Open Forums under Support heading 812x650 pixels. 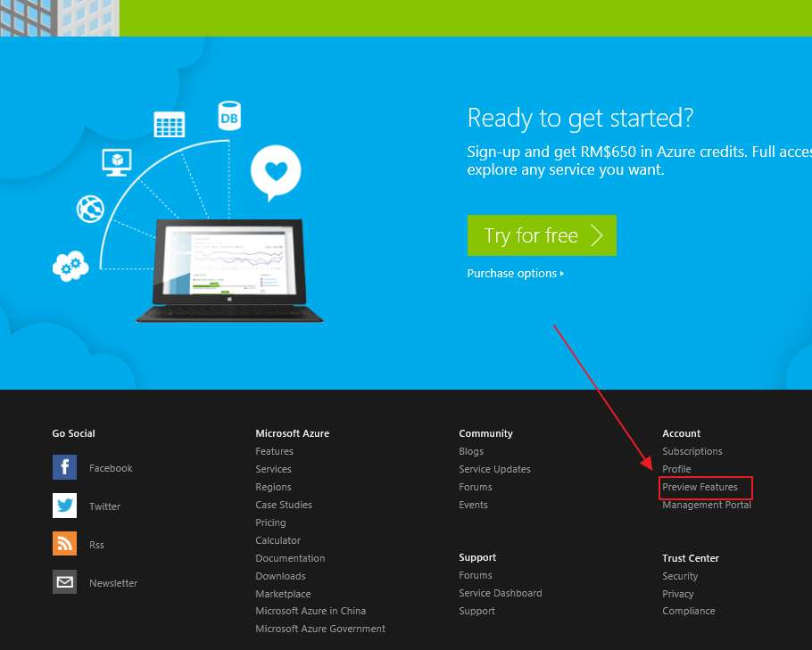tap(476, 575)
